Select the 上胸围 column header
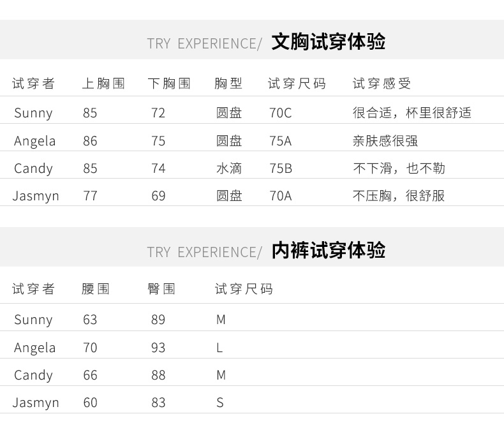This screenshot has height=430, width=504. click(x=103, y=84)
